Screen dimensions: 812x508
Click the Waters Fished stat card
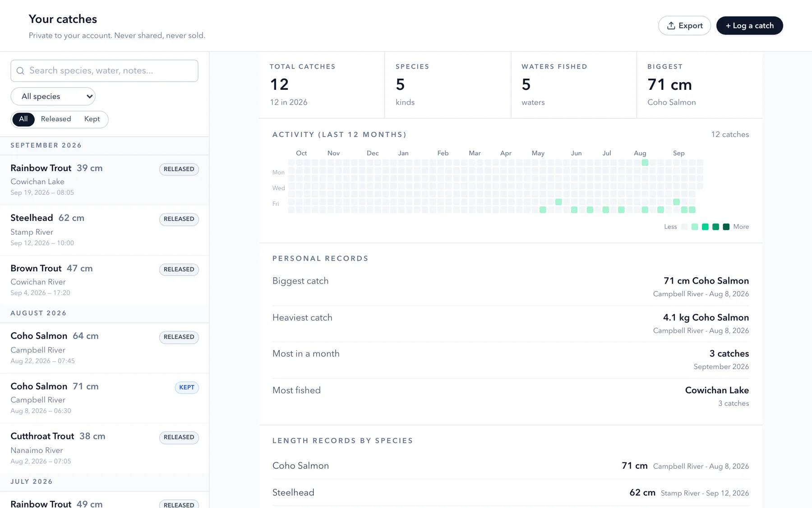pyautogui.click(x=574, y=85)
